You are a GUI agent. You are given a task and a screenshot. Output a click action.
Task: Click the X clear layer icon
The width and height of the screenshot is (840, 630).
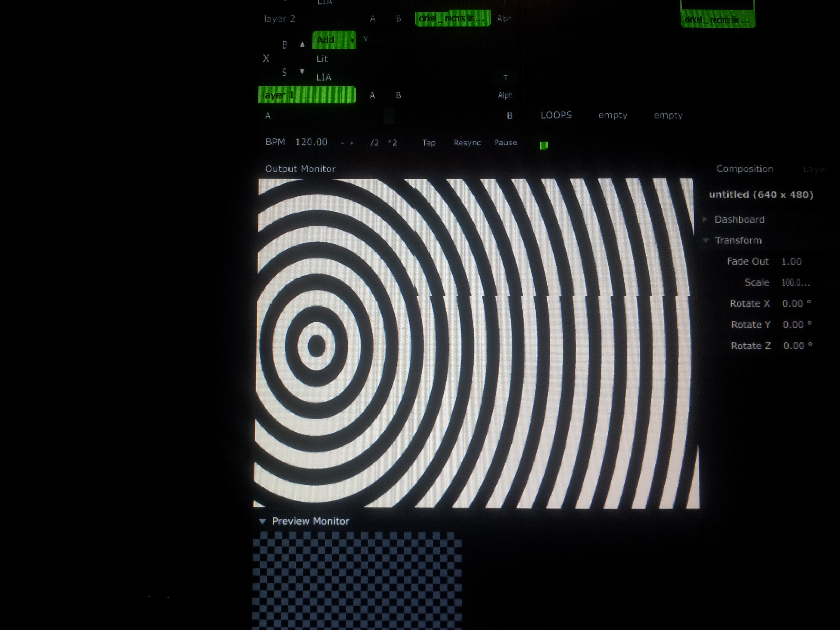pos(266,58)
